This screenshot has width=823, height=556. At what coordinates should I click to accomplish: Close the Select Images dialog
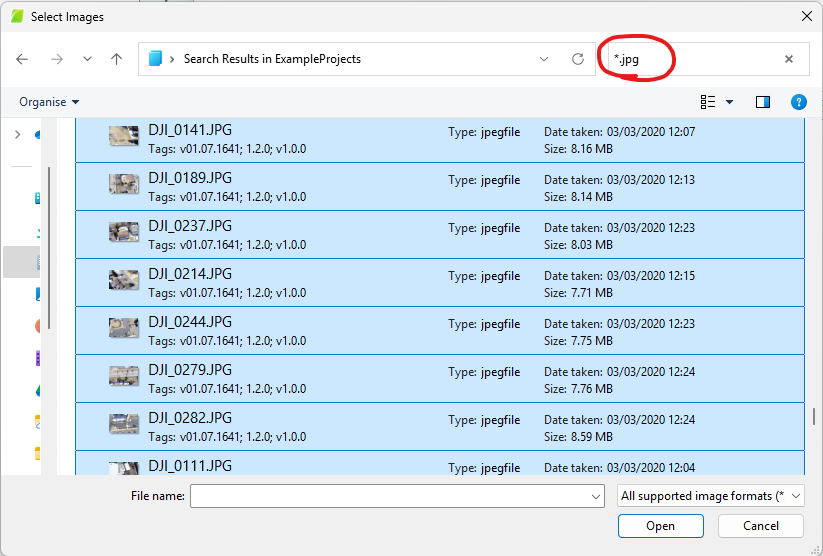807,17
